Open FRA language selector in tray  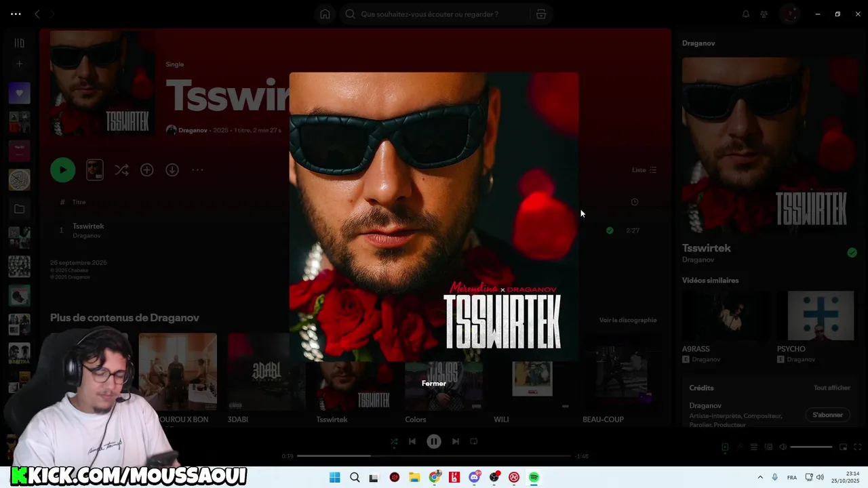pyautogui.click(x=792, y=477)
